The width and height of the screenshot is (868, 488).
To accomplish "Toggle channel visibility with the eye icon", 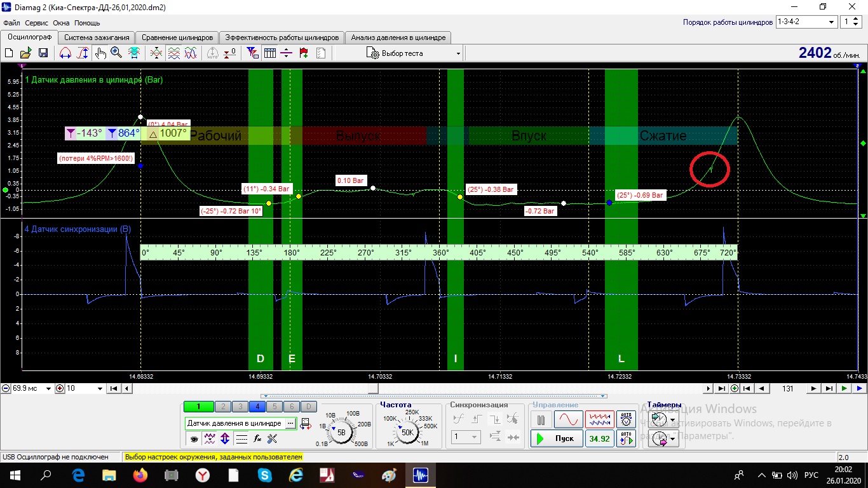I will point(194,438).
